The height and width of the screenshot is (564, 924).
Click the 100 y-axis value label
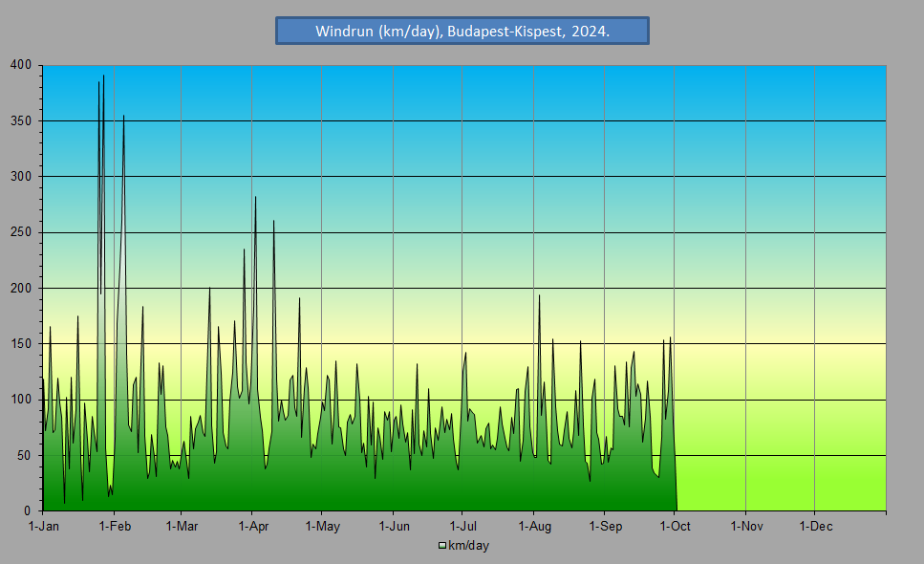tap(22, 400)
